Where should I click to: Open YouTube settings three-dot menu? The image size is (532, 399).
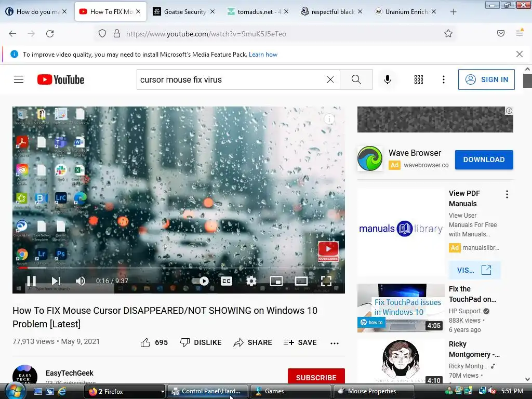[x=444, y=79]
